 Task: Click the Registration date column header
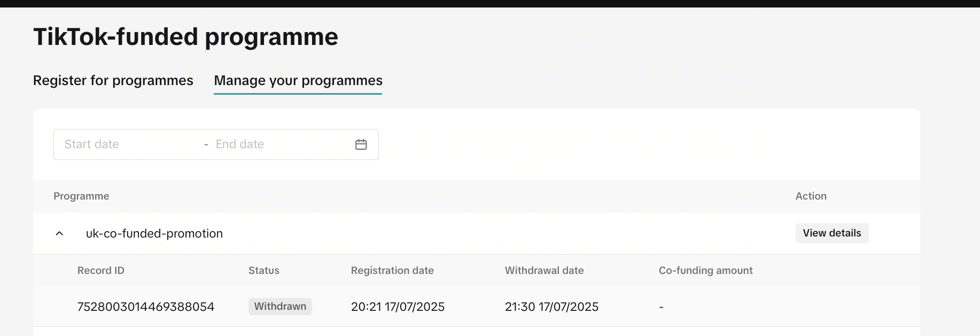click(x=392, y=271)
